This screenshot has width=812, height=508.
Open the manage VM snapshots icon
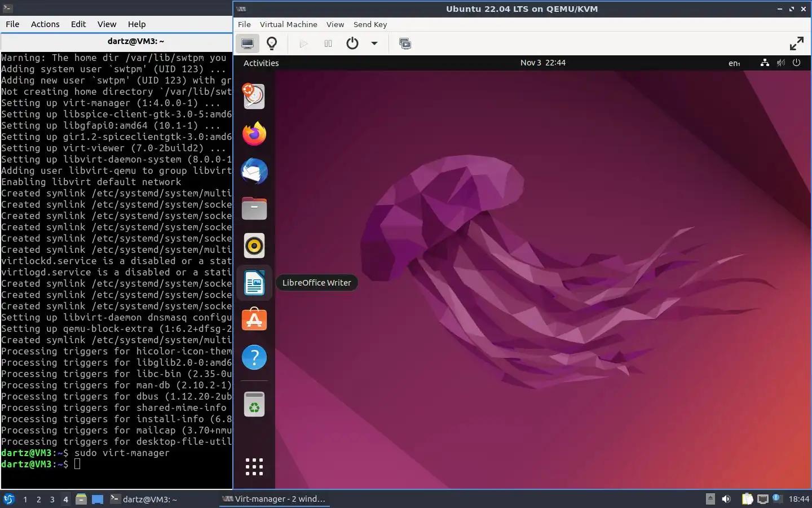point(405,43)
